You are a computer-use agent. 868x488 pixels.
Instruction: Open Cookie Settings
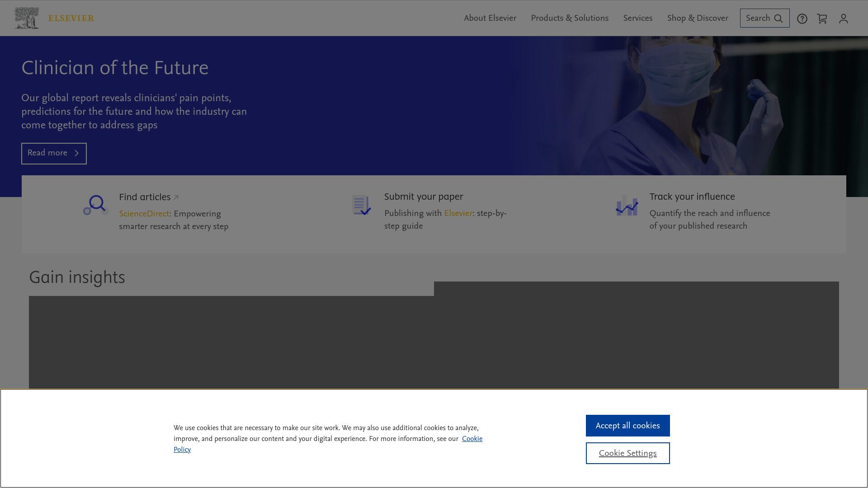(x=627, y=453)
